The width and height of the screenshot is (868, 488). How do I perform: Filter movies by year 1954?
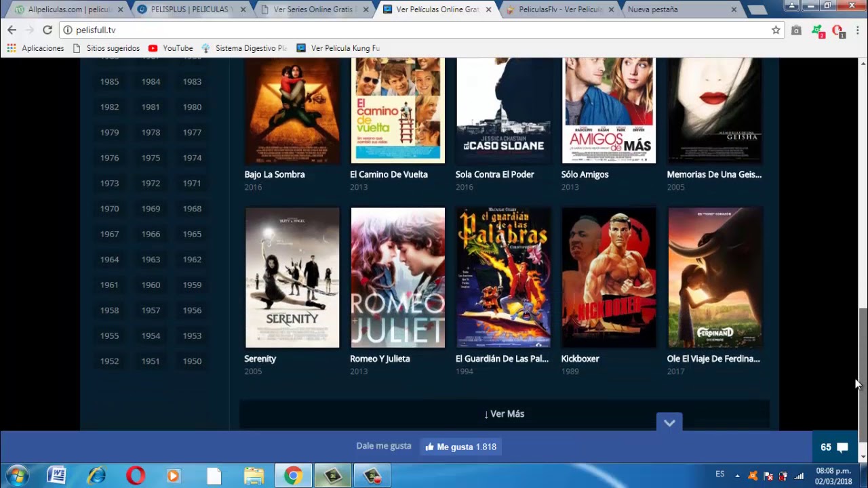pos(151,335)
